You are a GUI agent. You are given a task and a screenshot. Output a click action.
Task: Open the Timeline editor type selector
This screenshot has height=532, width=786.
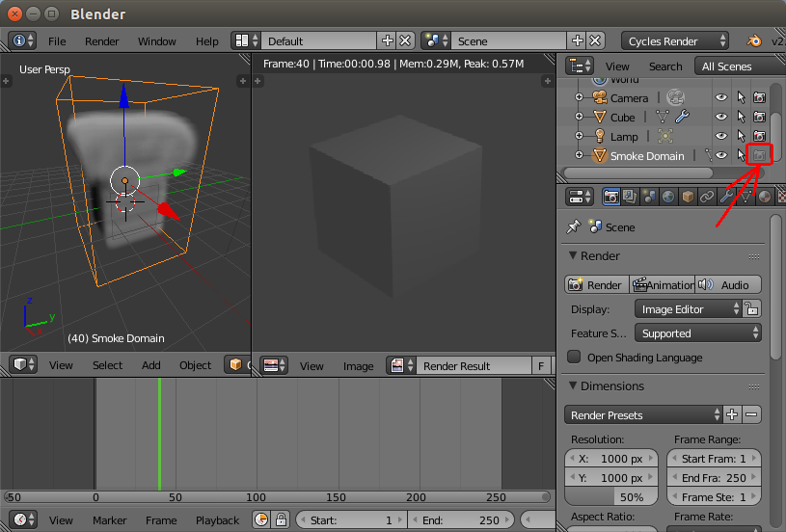click(x=24, y=519)
